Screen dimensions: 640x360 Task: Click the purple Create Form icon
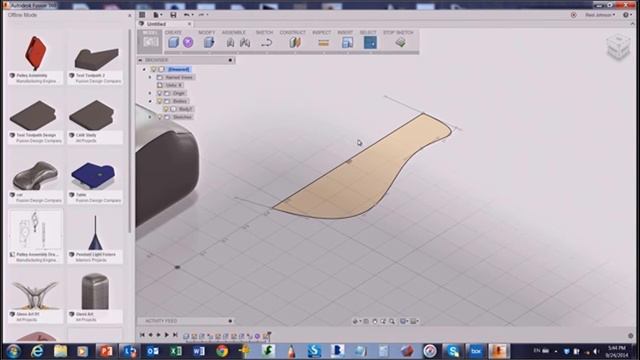point(188,42)
